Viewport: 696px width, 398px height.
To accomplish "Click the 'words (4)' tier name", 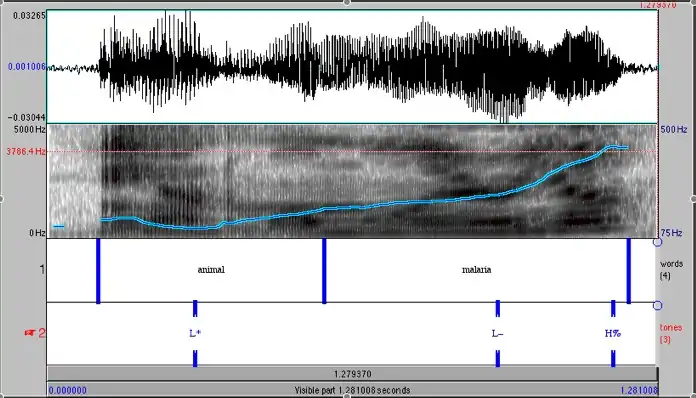I will (671, 269).
